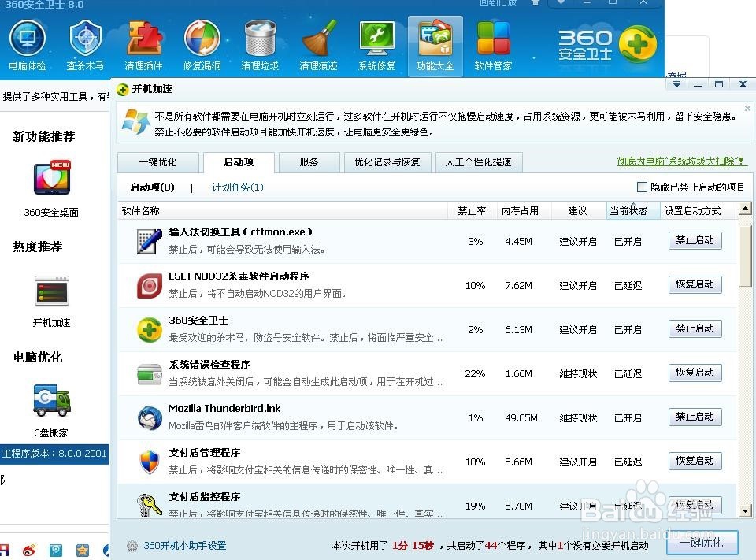Screen dimensions: 756x560
Task: Show the 计划任务(1) list
Action: (238, 187)
